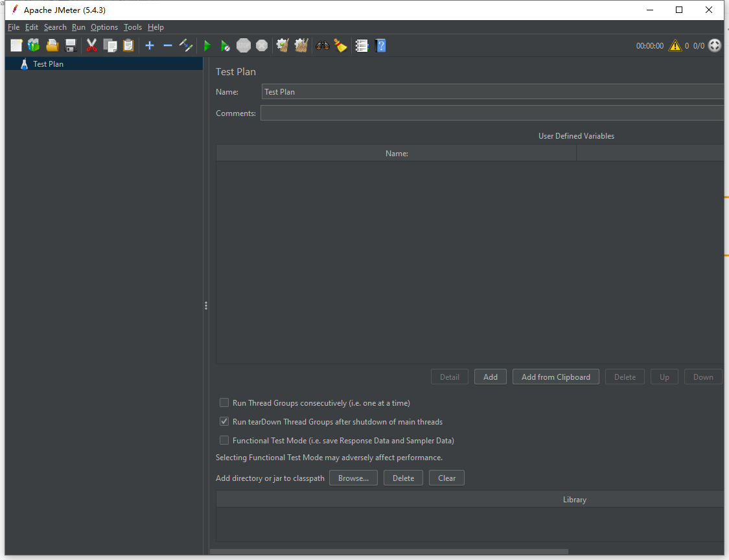Expand all tree nodes with plus icon
Screen dimensions: 729x560
click(149, 45)
